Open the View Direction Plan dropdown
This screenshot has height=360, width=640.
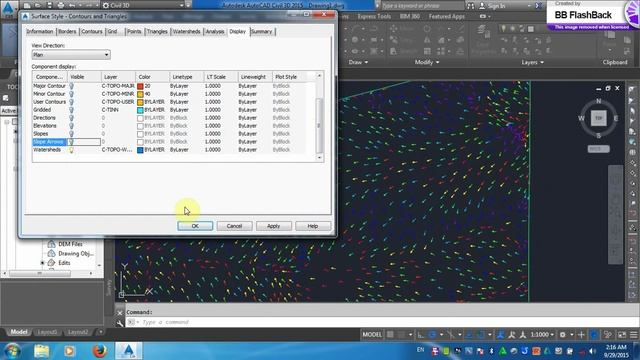71,55
